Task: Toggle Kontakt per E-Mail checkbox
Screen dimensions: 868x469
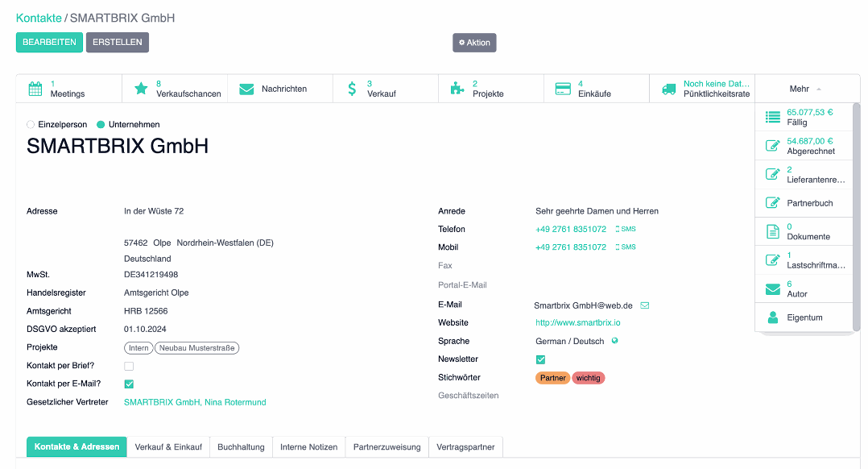Action: pyautogui.click(x=129, y=384)
